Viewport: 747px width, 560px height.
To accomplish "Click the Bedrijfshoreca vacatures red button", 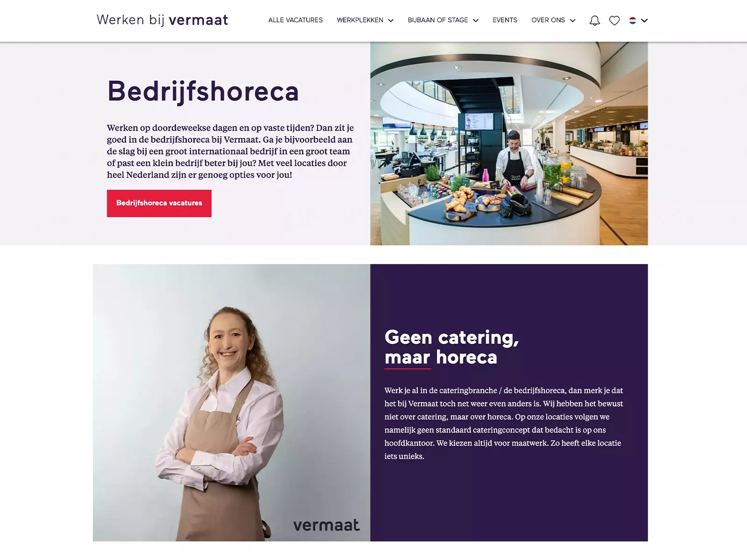I will [159, 203].
